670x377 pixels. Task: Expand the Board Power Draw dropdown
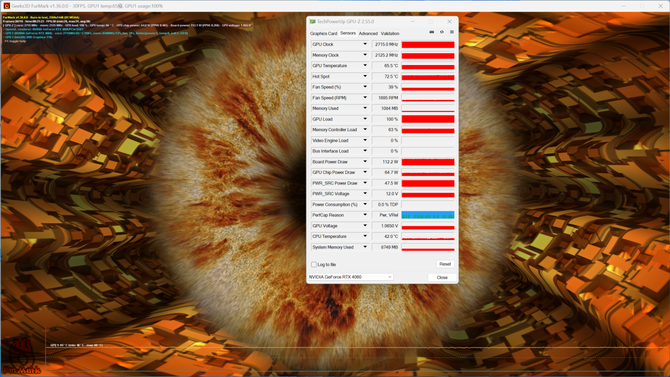[x=365, y=162]
